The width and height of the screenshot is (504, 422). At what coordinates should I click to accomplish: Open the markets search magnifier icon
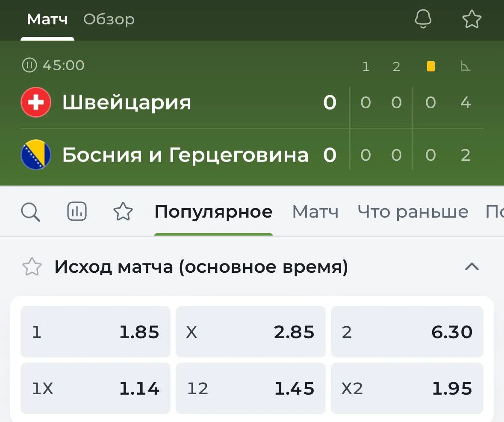30,212
